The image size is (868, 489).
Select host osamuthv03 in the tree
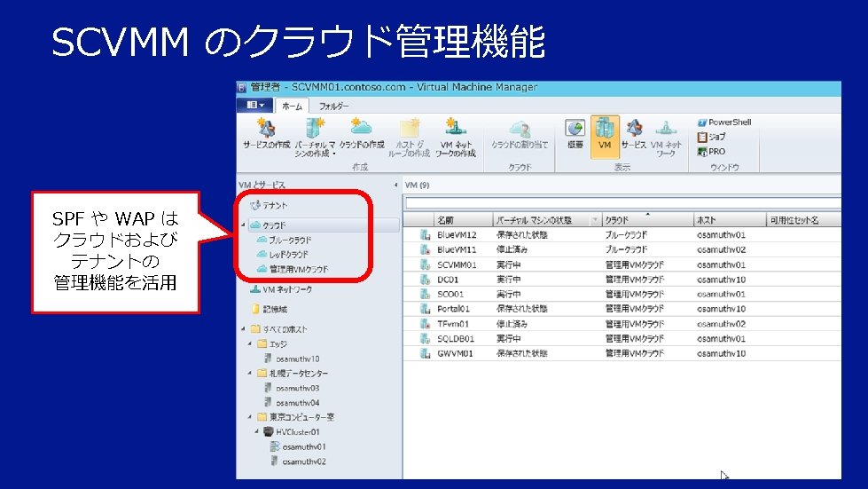tap(292, 388)
